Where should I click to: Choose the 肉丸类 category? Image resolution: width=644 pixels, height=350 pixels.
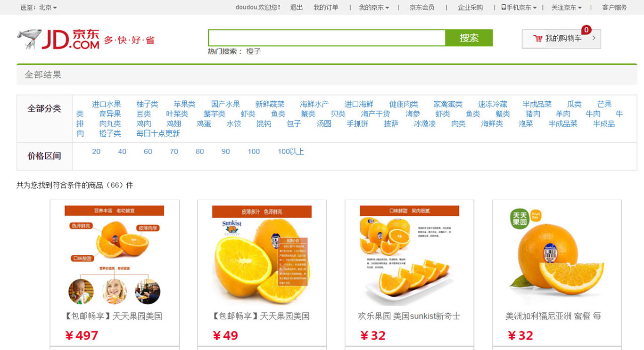tap(110, 124)
